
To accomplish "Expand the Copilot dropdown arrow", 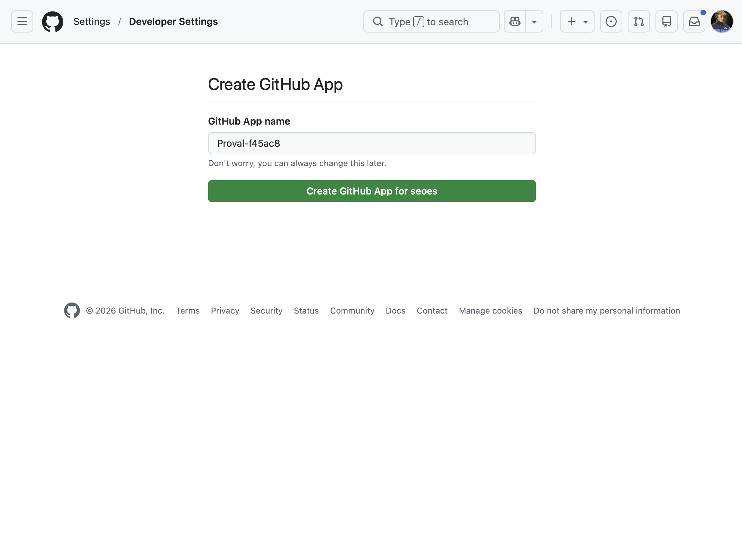I will pos(534,21).
